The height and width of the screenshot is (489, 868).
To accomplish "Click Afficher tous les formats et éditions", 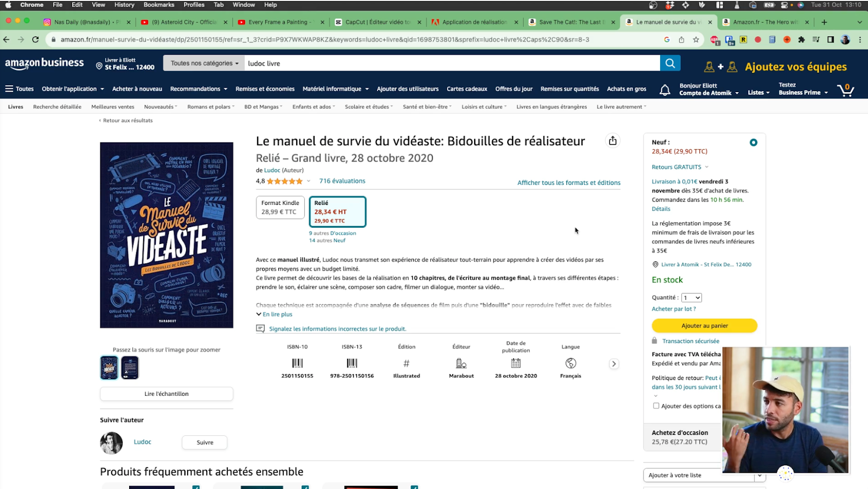I will point(569,183).
